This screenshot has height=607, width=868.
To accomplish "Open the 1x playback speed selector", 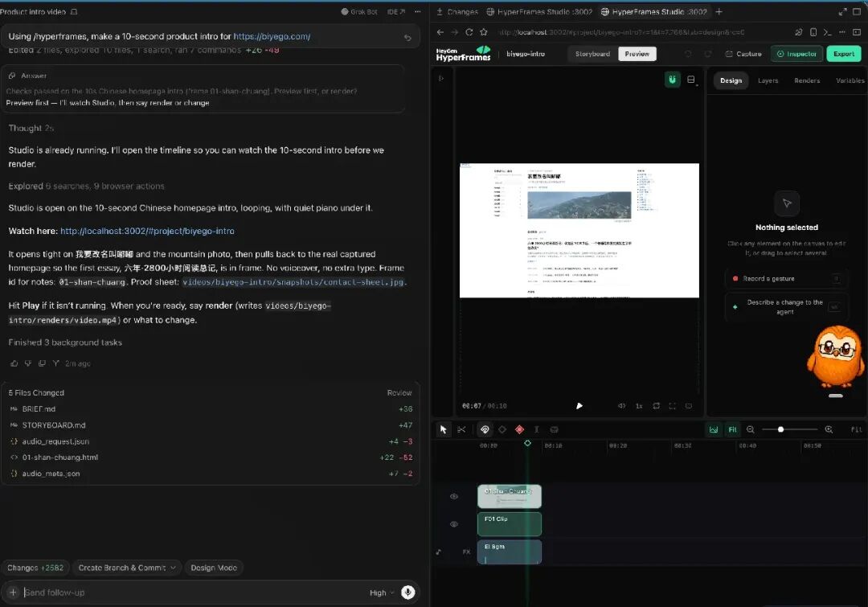I will (x=639, y=406).
